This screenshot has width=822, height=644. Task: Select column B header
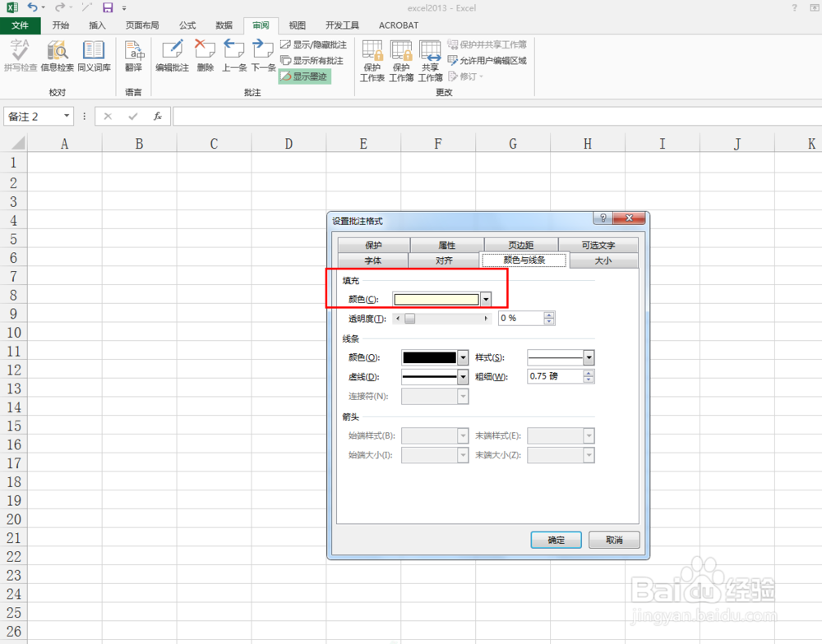tap(139, 144)
